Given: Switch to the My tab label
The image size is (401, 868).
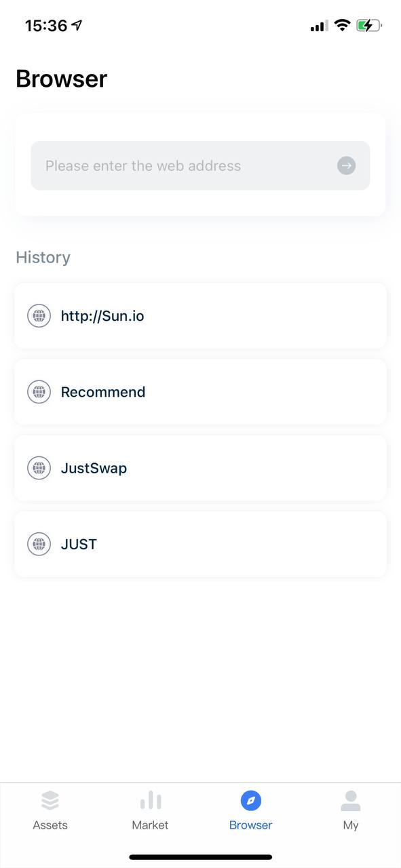Looking at the screenshot, I should click(x=351, y=825).
